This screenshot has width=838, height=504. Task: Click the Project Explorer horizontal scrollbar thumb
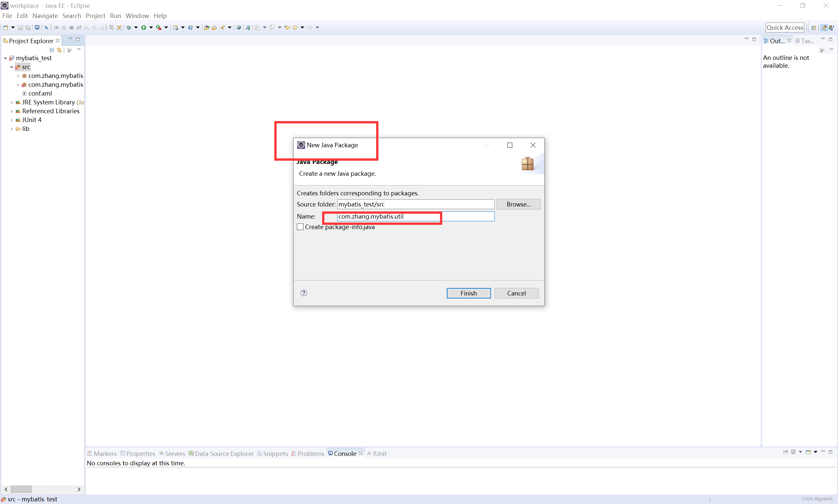click(x=21, y=489)
